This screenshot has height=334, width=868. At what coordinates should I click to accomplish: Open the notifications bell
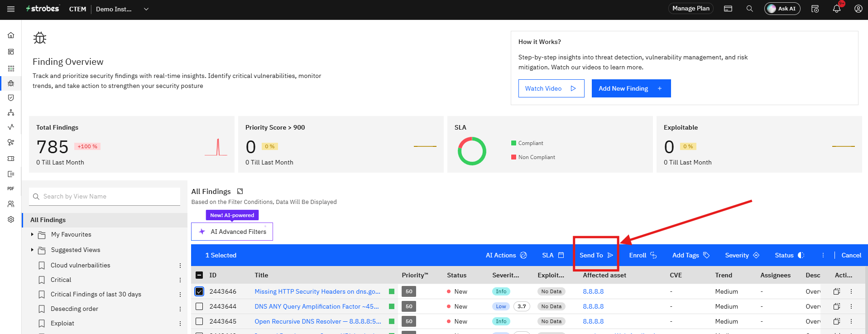tap(837, 9)
